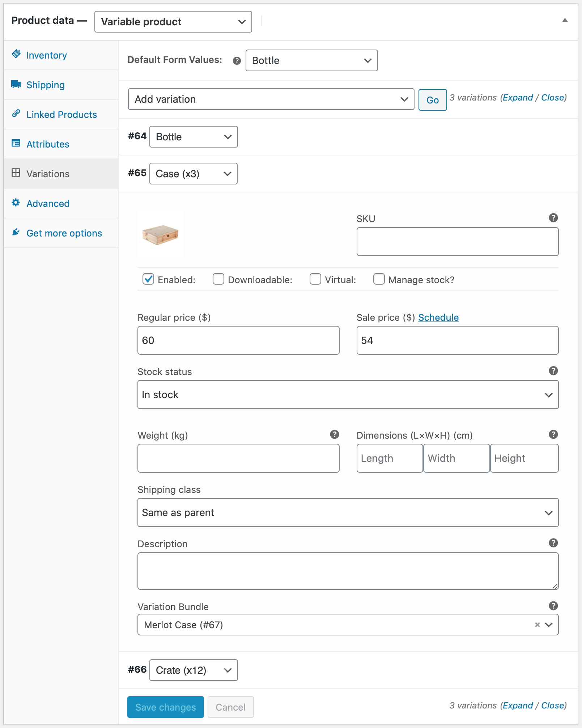Check the Manage stock option
The width and height of the screenshot is (582, 728).
tap(379, 279)
